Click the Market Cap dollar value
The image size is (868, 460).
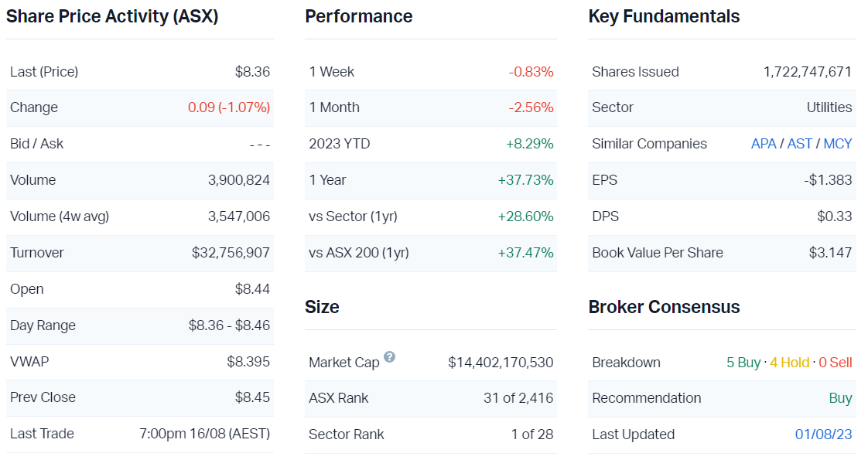tap(501, 363)
